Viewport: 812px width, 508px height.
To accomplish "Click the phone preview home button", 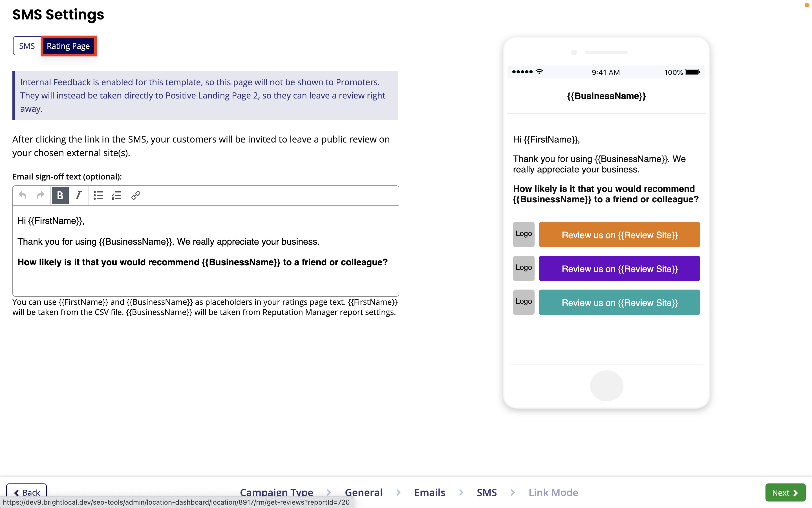I will point(607,386).
